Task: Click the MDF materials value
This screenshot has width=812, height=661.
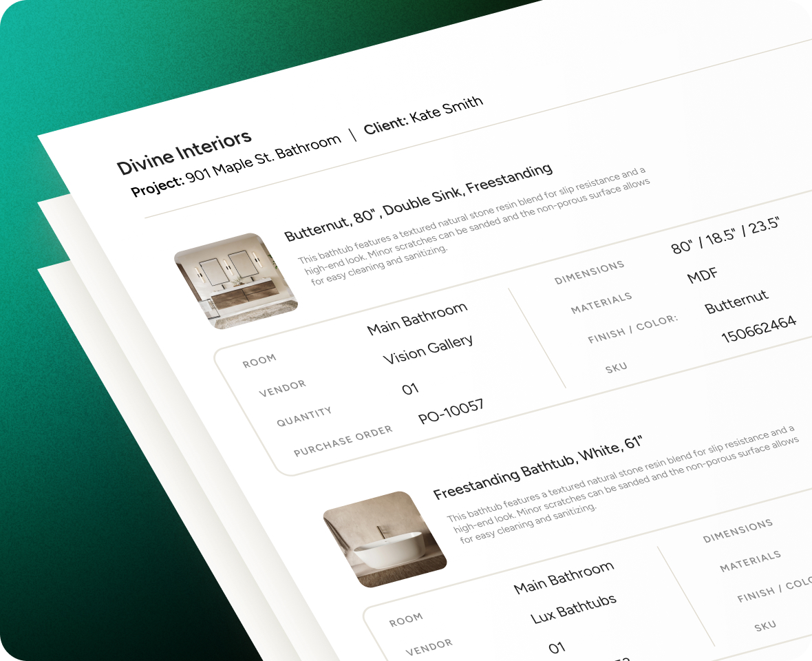Action: (x=703, y=275)
